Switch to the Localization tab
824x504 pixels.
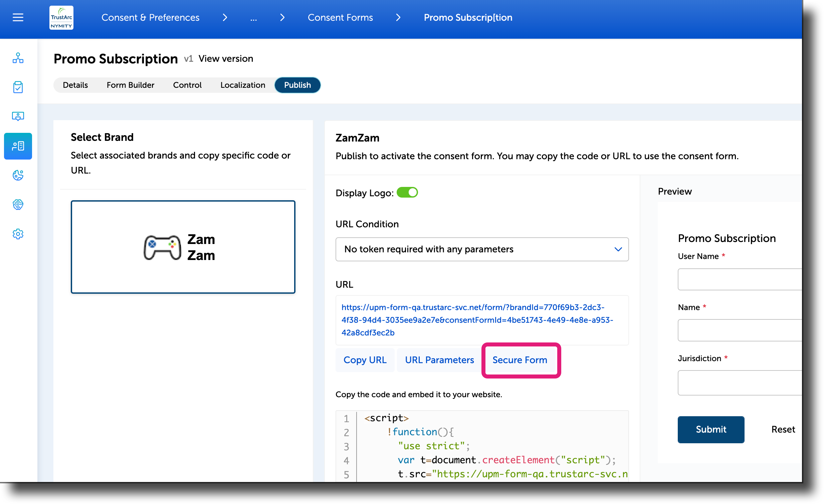pyautogui.click(x=243, y=85)
